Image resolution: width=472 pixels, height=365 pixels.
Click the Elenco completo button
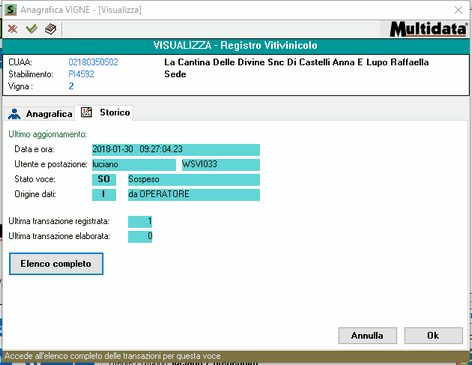[x=56, y=264]
